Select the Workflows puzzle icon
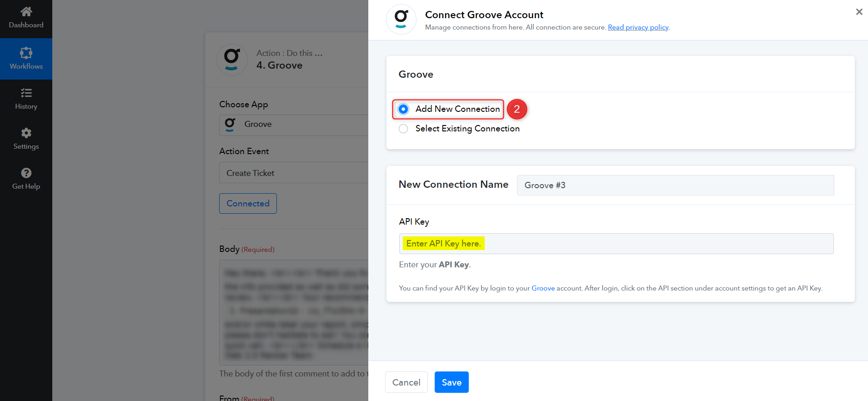The height and width of the screenshot is (401, 868). [26, 53]
